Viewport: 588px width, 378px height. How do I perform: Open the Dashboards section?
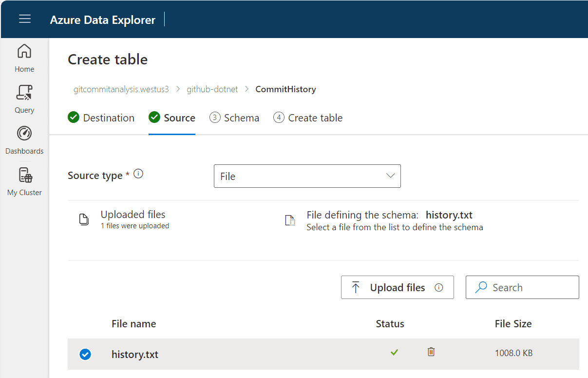click(24, 139)
